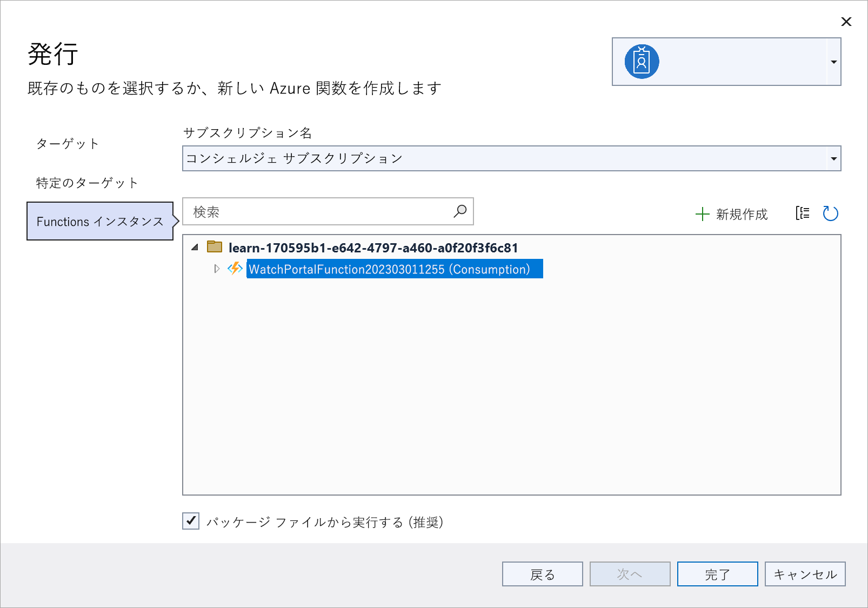Click the パッケージ ファイルから実行する (推奨) label
868x608 pixels.
(325, 522)
